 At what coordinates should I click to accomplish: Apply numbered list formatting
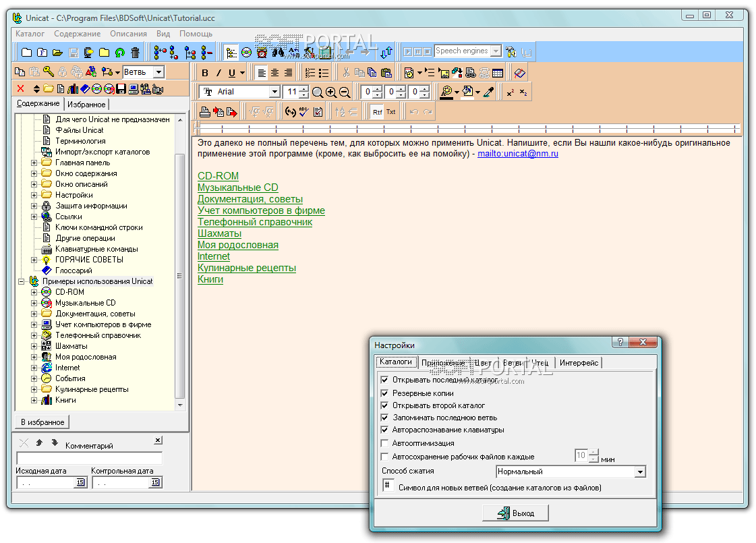pyautogui.click(x=310, y=74)
